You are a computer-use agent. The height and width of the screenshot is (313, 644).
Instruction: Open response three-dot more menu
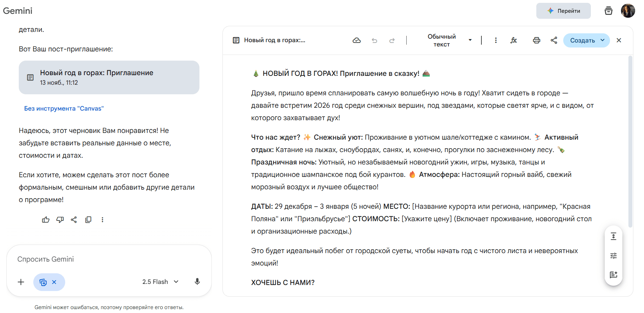coord(102,220)
